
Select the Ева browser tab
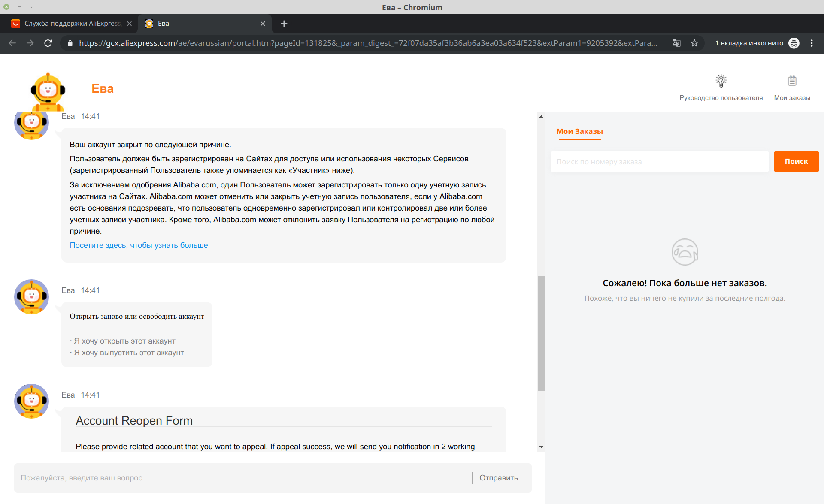click(205, 24)
